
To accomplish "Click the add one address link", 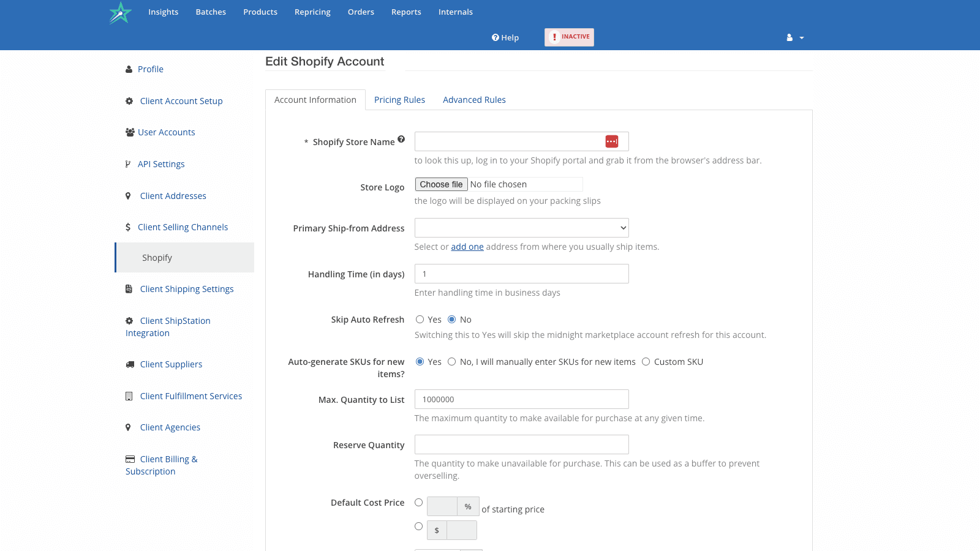I will coord(467,246).
